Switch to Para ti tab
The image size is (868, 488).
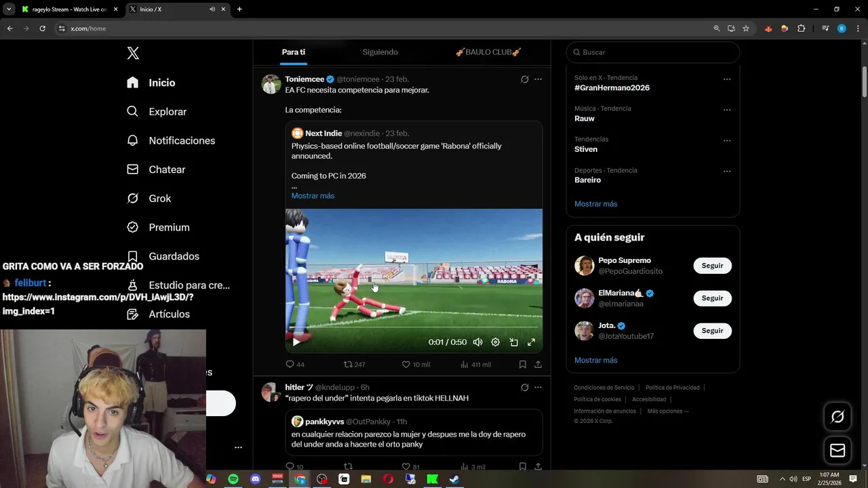click(294, 52)
